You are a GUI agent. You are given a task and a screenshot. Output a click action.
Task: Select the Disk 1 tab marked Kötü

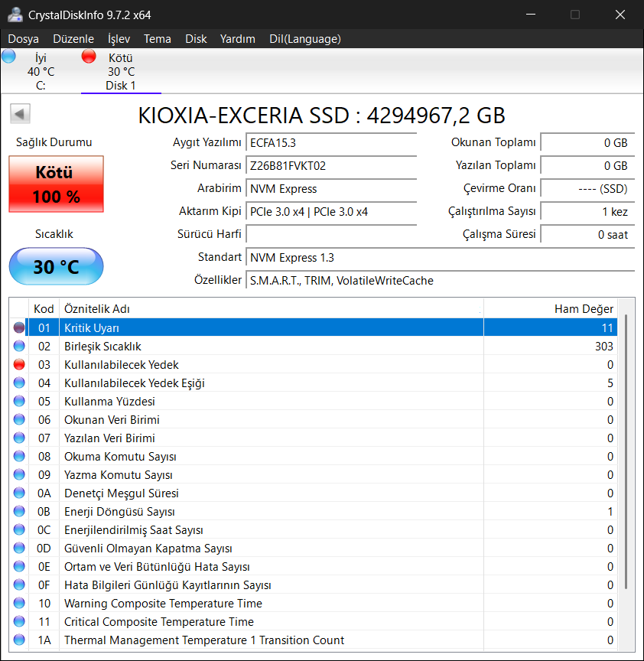click(x=121, y=72)
